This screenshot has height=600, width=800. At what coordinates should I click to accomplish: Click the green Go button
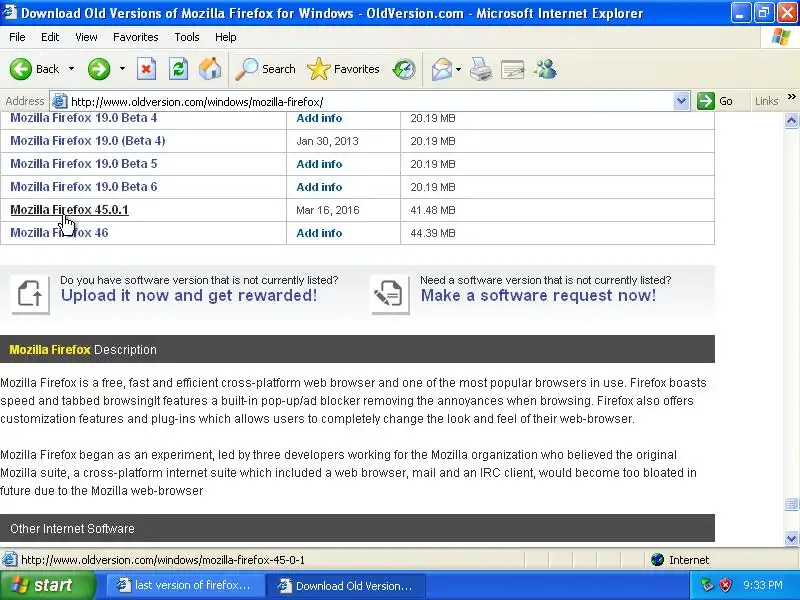[715, 101]
